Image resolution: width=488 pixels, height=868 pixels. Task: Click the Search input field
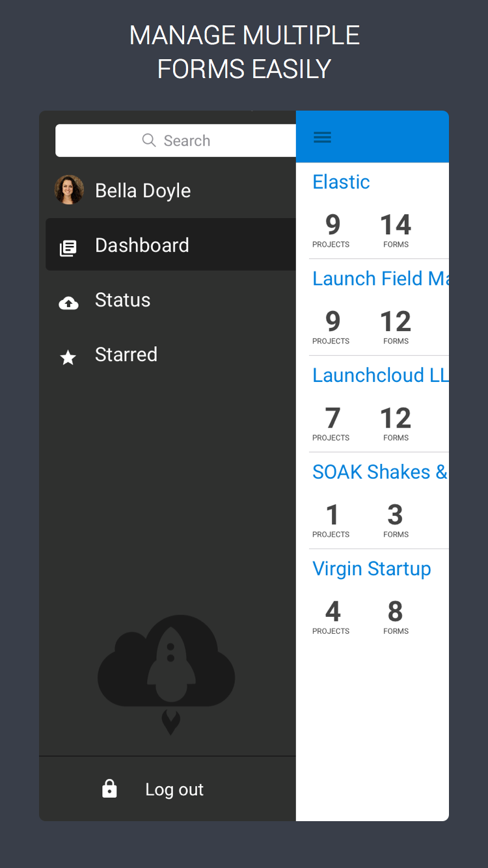tap(195, 140)
